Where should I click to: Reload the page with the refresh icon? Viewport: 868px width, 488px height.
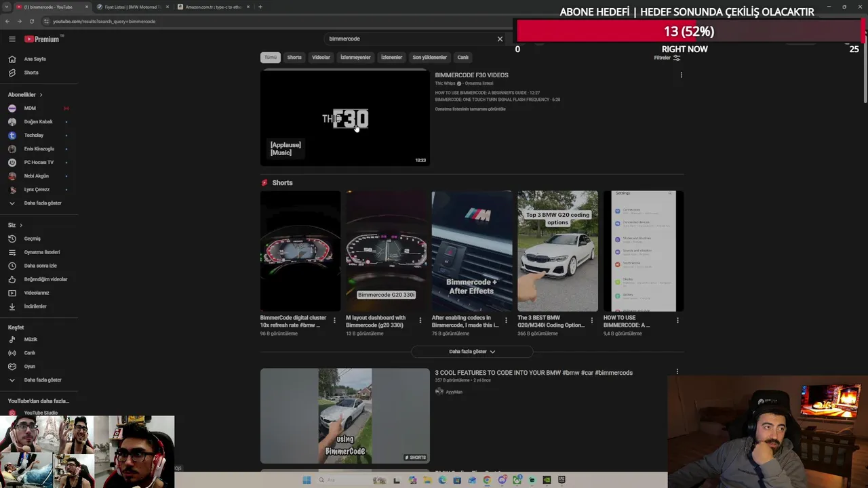point(31,21)
